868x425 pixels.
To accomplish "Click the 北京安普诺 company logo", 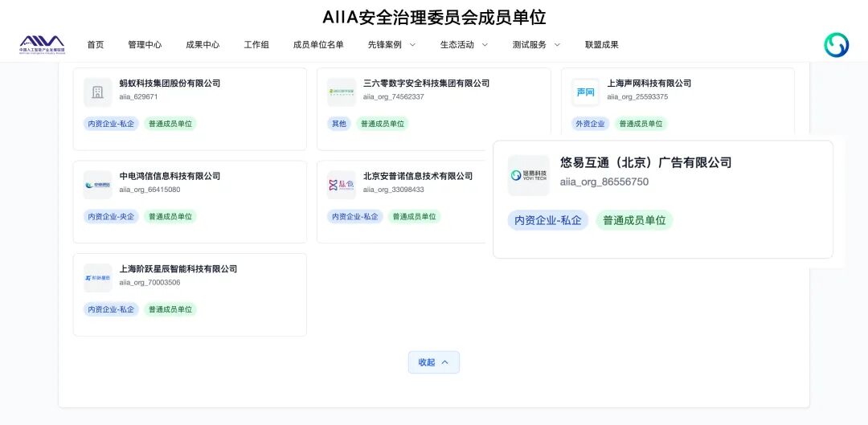I will [342, 186].
